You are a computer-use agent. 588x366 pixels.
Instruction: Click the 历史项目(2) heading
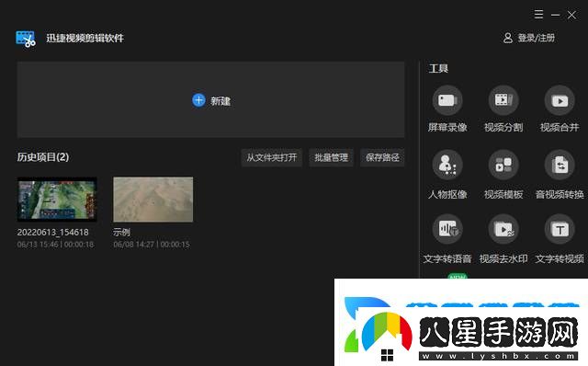43,157
